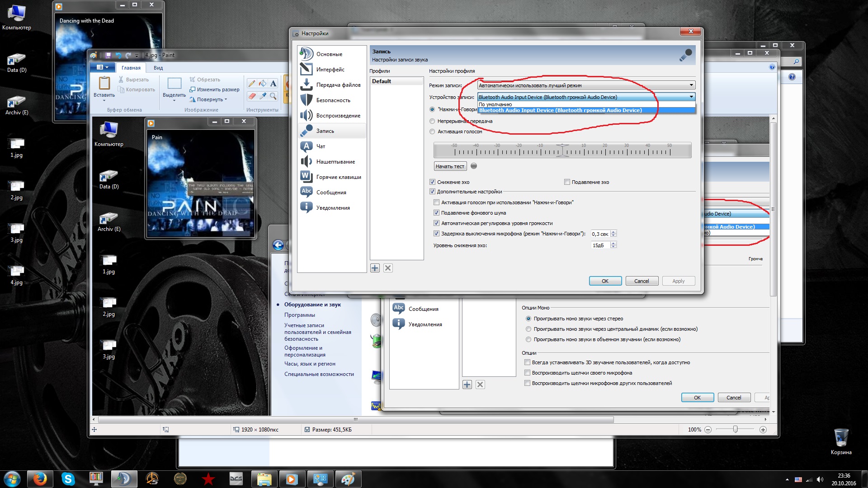Screen dimensions: 868x488
Task: Select Запись section in Settings sidebar
Action: (x=331, y=131)
